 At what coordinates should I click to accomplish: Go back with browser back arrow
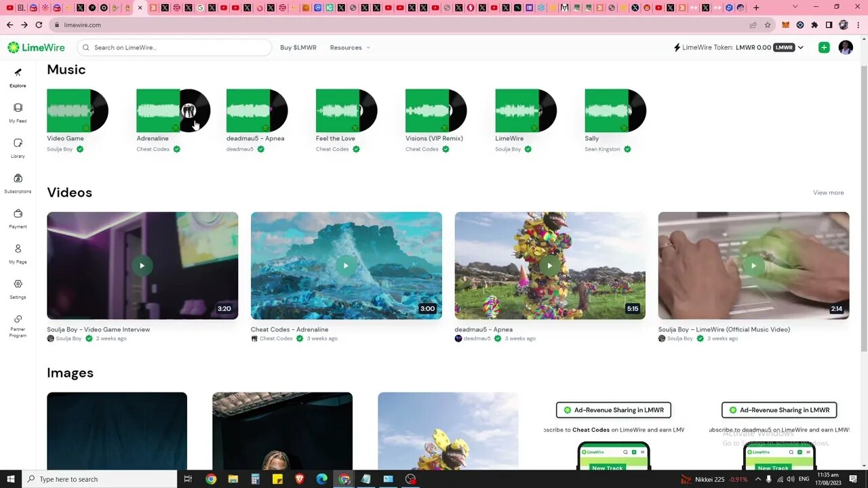pos(9,24)
